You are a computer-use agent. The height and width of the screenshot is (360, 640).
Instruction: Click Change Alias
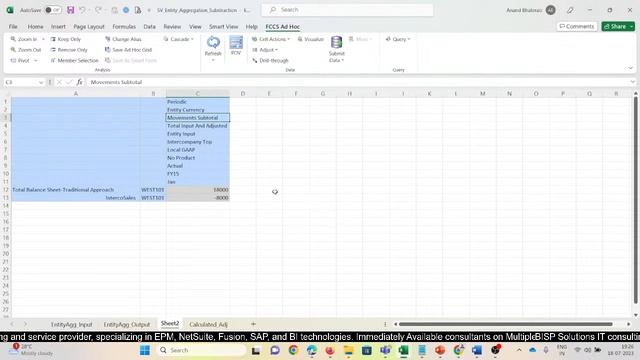(x=123, y=39)
